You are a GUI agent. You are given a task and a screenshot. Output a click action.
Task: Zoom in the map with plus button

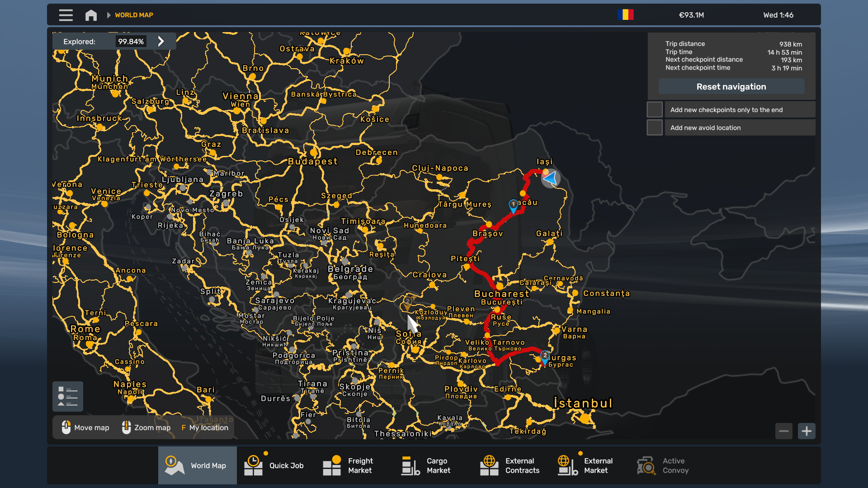[x=807, y=431]
